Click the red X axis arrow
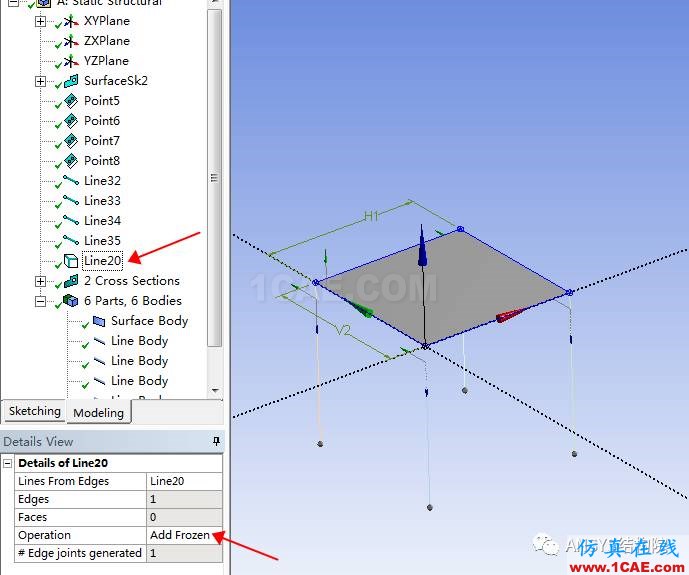The height and width of the screenshot is (575, 689). [512, 315]
